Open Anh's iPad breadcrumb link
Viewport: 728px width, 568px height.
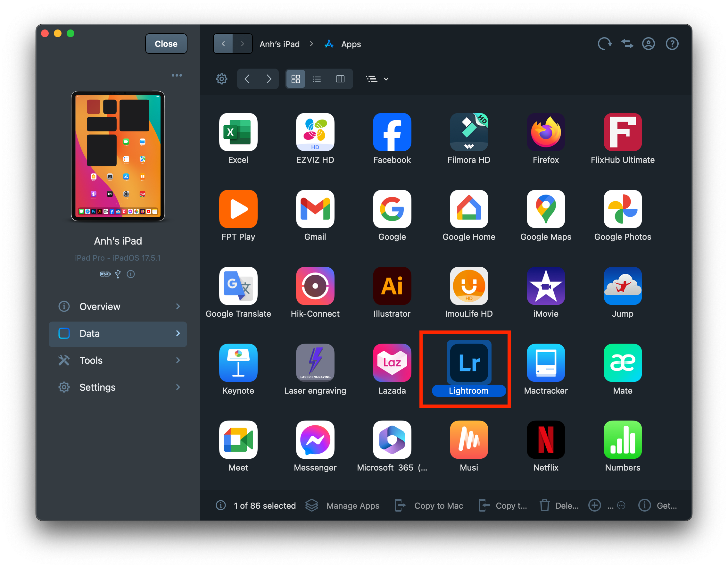280,44
